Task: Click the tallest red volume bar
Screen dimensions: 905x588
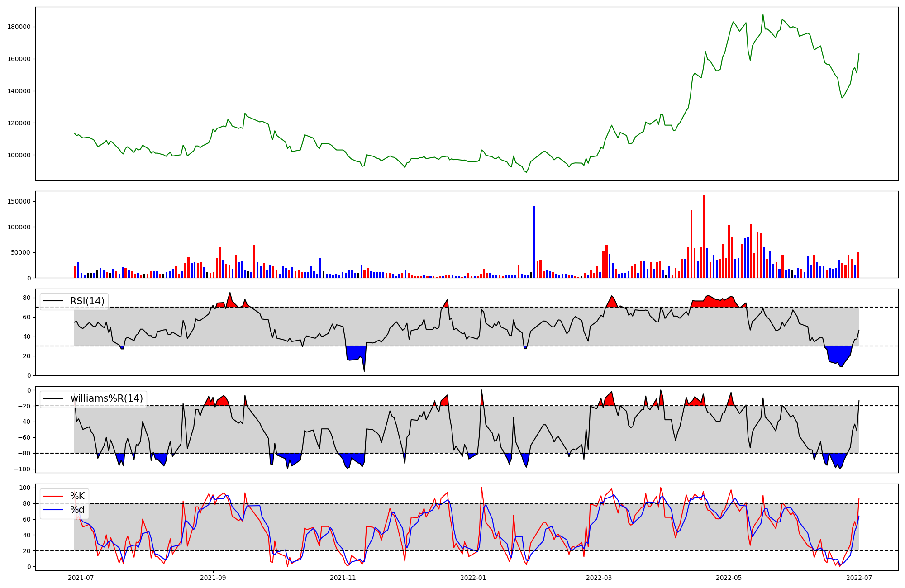Action: click(704, 236)
